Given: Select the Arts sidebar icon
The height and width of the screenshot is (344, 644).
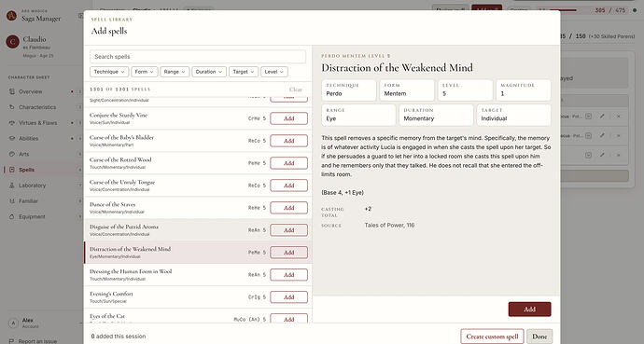Looking at the screenshot, I should [x=12, y=154].
